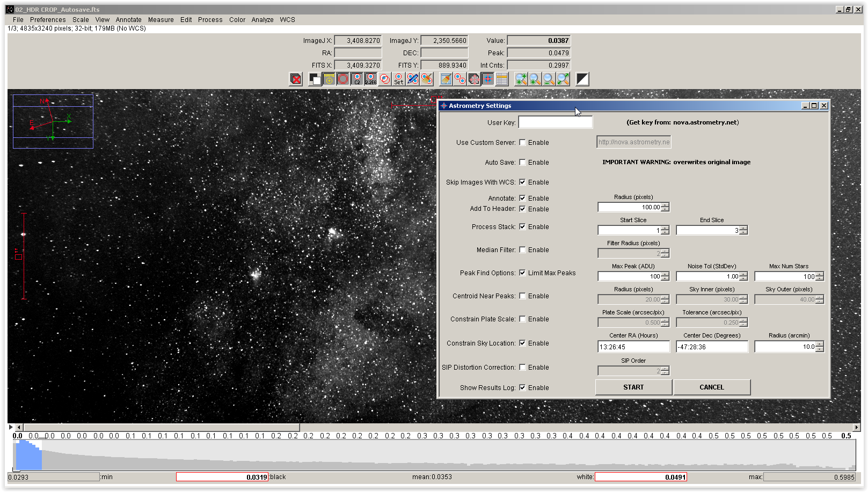The image size is (868, 492).
Task: Uncheck Constrain Sky Location checkbox
Action: click(x=522, y=343)
